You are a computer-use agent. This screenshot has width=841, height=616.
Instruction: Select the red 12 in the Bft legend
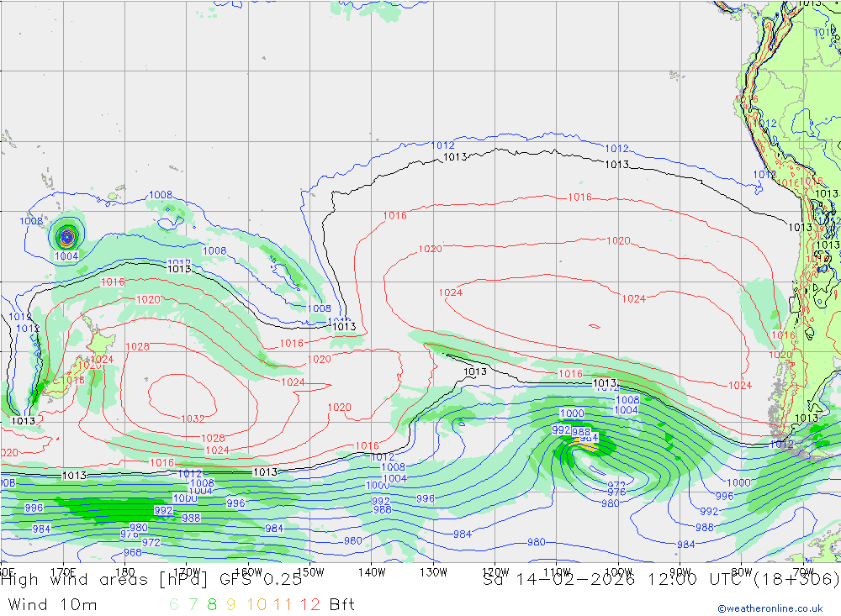310,605
